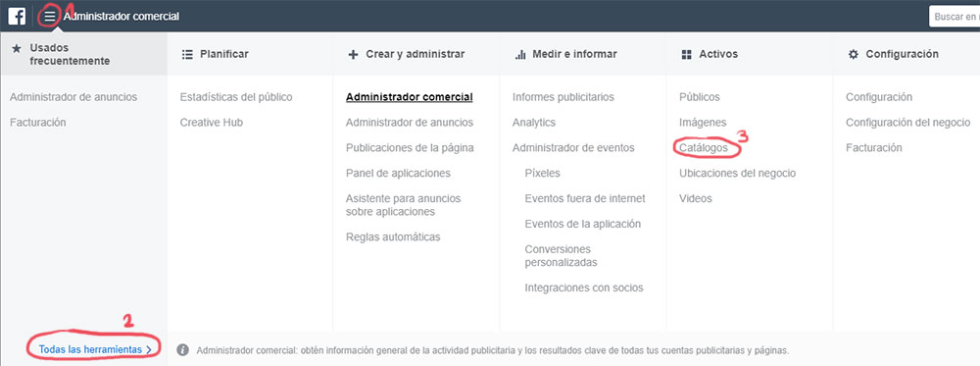Click the star icon beside Usados frecuentemente
980x366 pixels.
(x=17, y=48)
